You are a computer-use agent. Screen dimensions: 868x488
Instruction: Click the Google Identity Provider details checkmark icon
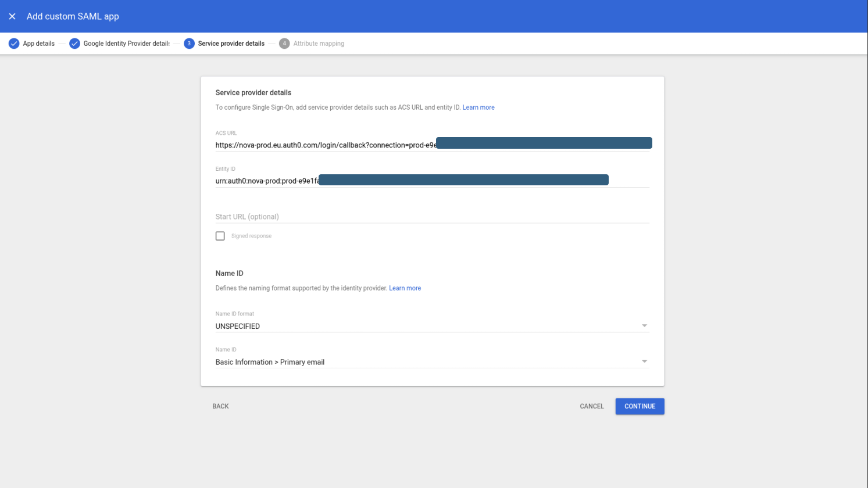(74, 43)
